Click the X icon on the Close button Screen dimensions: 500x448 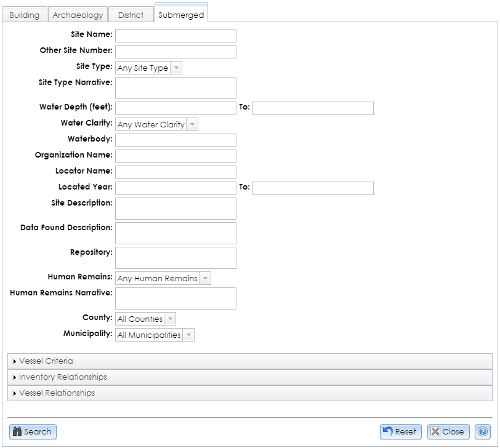click(435, 431)
